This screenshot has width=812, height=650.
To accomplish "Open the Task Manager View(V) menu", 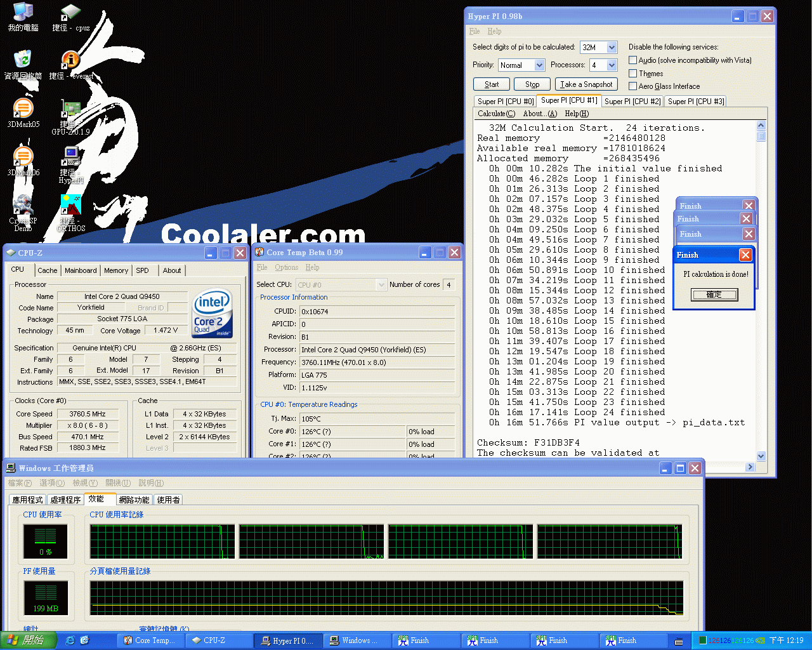I will (x=85, y=483).
